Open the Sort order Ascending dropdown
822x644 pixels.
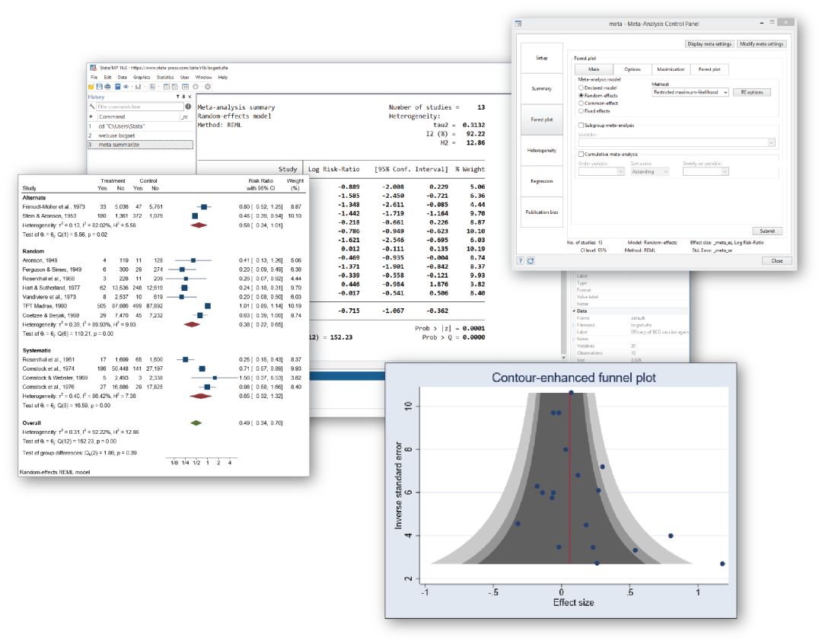[650, 171]
